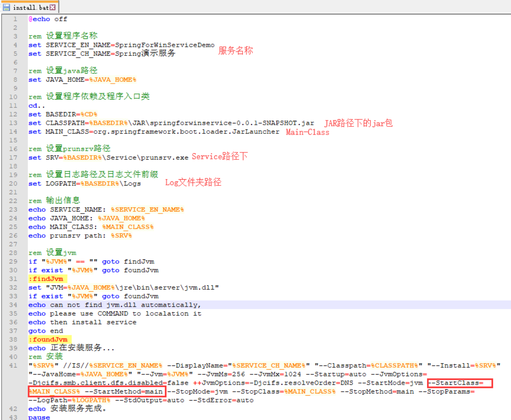The height and width of the screenshot is (420, 511).
Task: Click the Log文件夹路径 annotation
Action: (193, 182)
